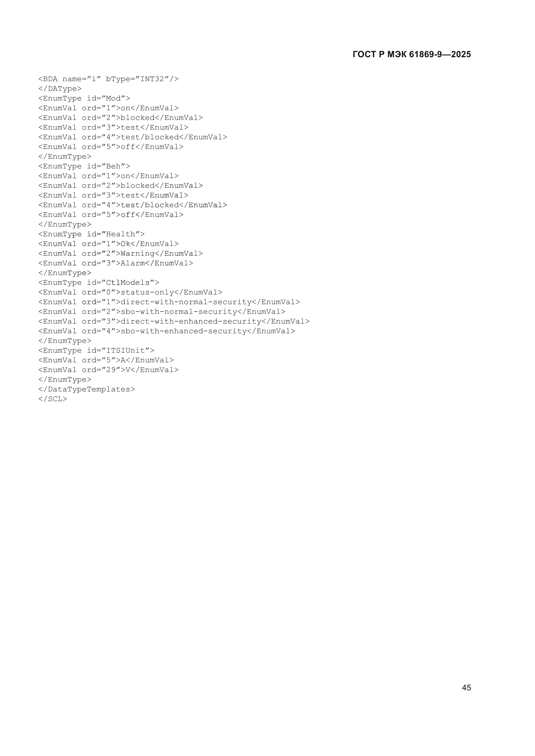Click the sbo-with-normal-security line
The width and height of the screenshot is (535, 756).
pyautogui.click(x=162, y=312)
